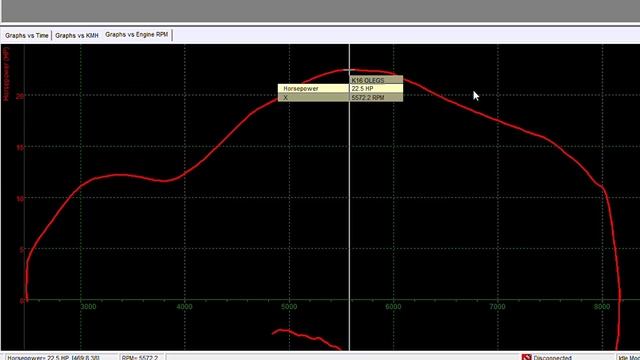Screen dimensions: 640x360
Task: Click the Disconnected status icon
Action: coord(526,357)
